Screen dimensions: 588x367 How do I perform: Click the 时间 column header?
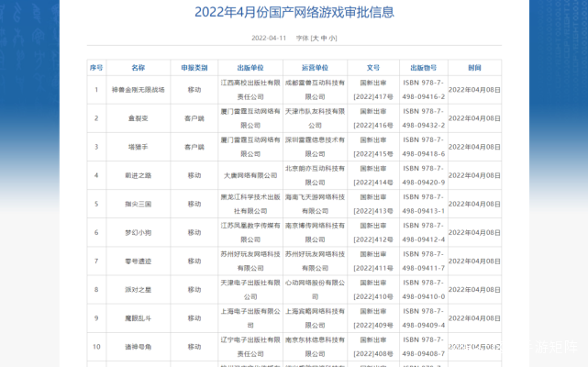tap(474, 68)
